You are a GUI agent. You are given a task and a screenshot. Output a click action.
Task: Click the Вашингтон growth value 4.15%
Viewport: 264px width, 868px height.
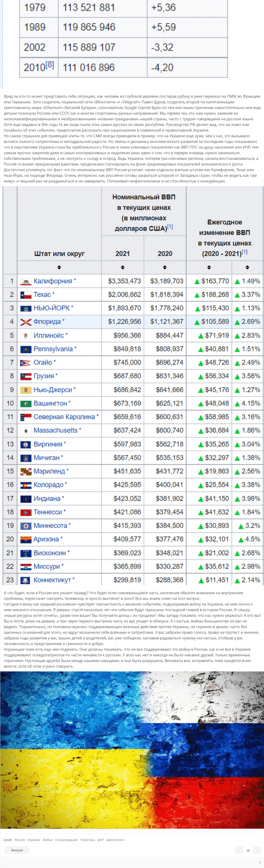[x=251, y=403]
